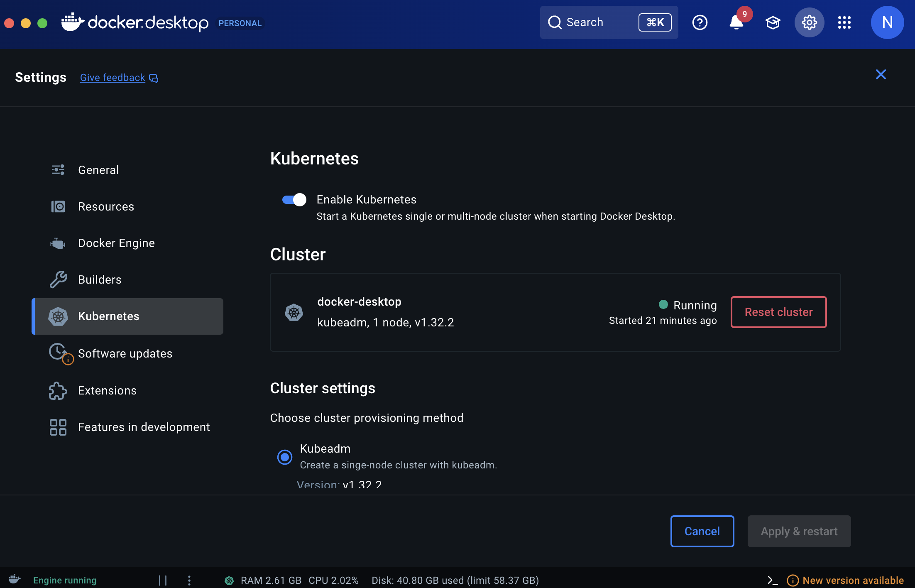Open terminal icon in status bar
915x588 pixels.
(x=772, y=580)
